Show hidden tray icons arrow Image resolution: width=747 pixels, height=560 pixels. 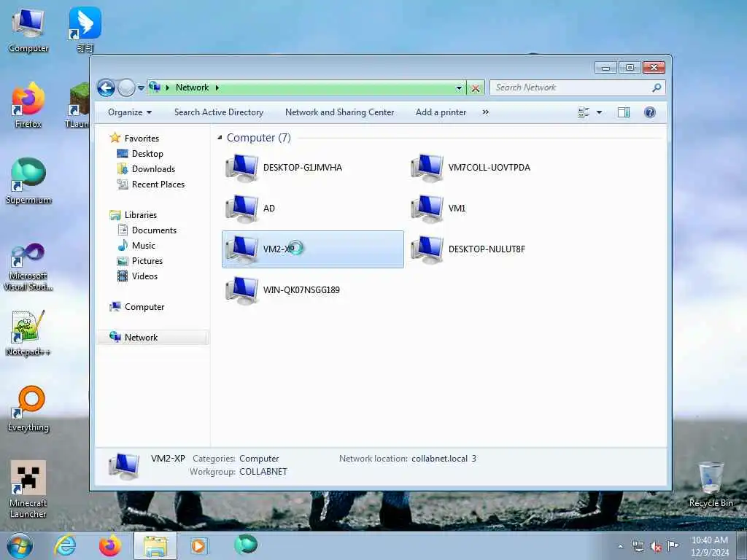coord(620,547)
